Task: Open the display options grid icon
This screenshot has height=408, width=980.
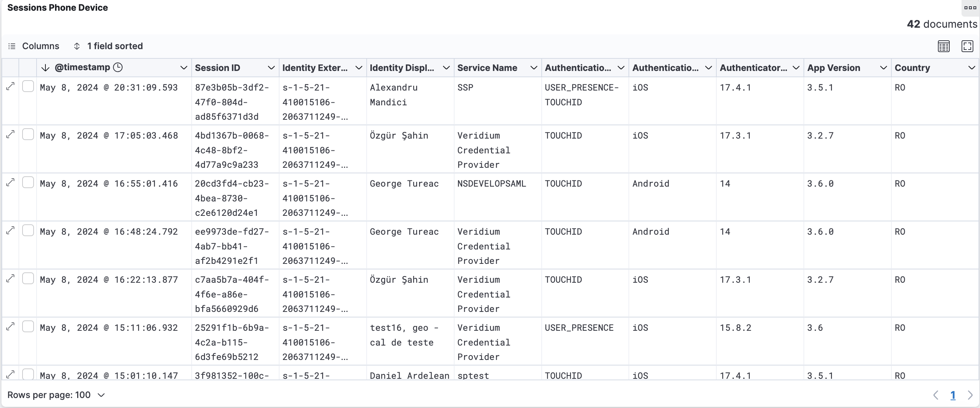Action: 944,46
